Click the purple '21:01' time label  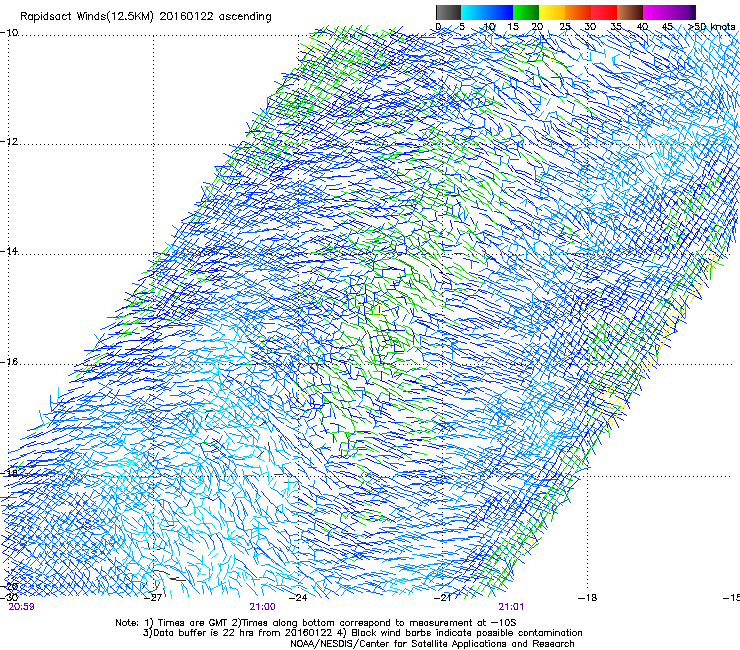[511, 607]
